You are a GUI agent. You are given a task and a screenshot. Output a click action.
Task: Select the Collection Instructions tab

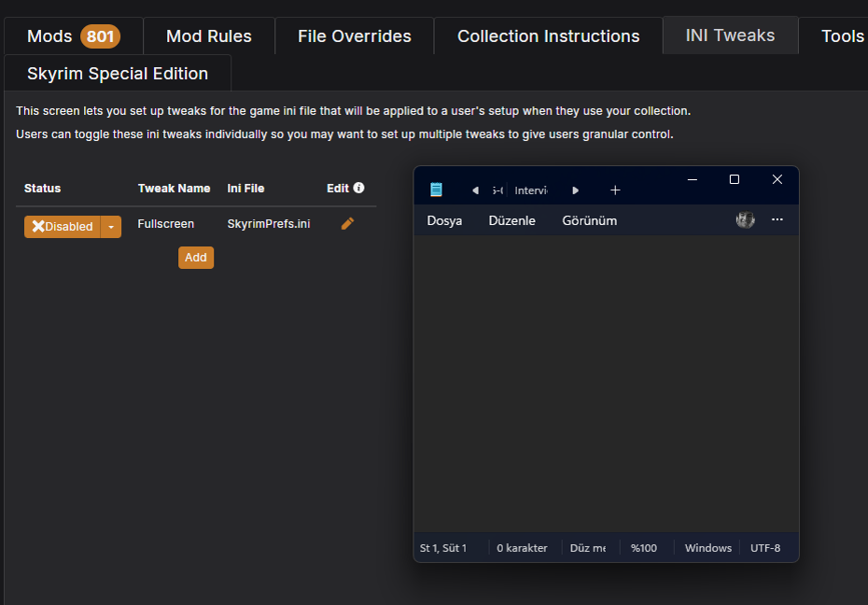(x=547, y=35)
